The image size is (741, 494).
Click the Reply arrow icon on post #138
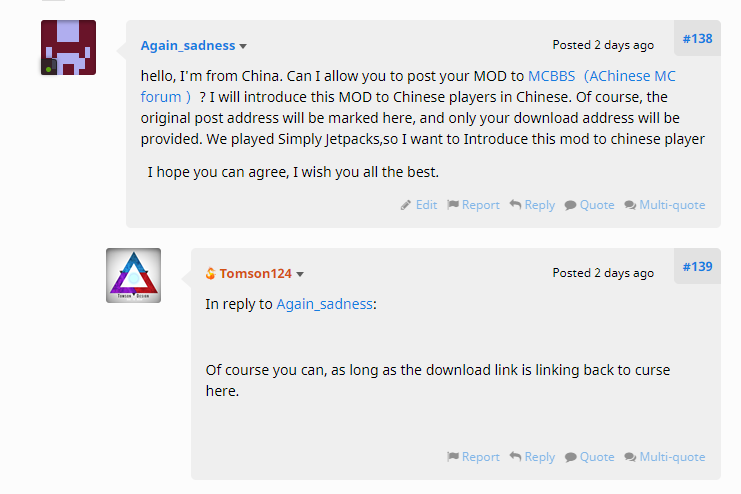(x=515, y=205)
